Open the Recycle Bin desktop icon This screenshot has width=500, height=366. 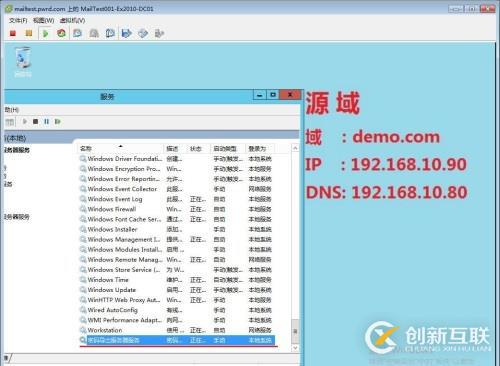23,62
